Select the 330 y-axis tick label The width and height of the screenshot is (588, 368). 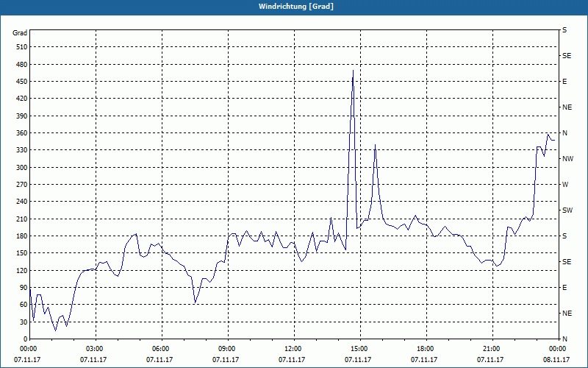23,150
